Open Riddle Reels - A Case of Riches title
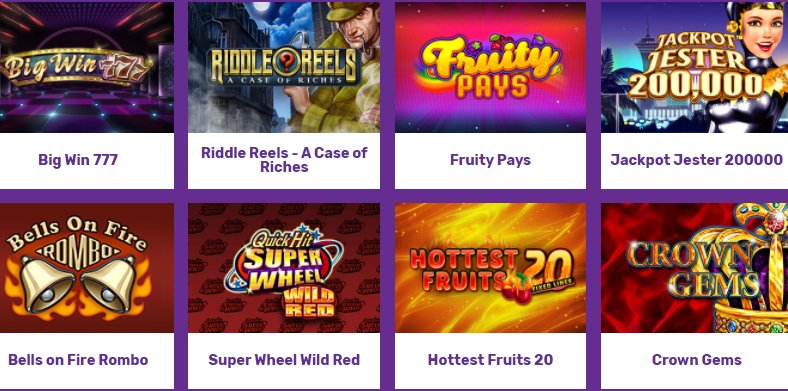 coord(284,160)
